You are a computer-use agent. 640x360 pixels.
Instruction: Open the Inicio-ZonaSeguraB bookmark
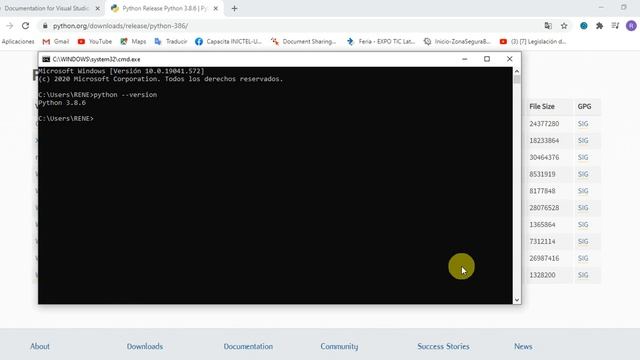pyautogui.click(x=457, y=42)
